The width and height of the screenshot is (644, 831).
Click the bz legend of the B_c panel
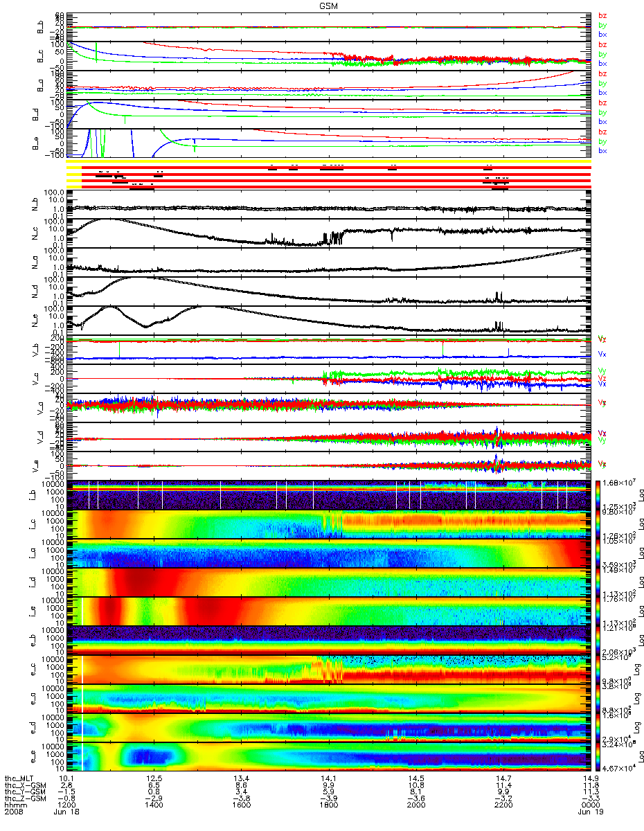[602, 44]
